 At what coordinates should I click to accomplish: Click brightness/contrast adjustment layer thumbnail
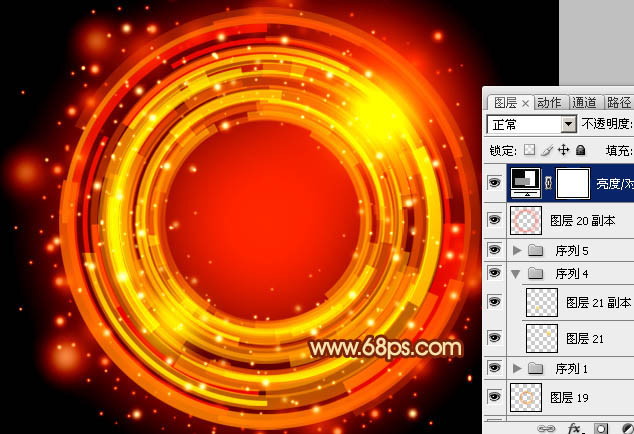[525, 182]
